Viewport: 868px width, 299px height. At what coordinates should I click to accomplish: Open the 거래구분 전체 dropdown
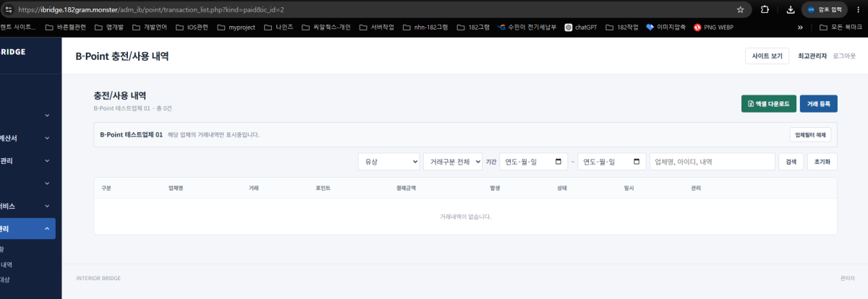pyautogui.click(x=452, y=162)
